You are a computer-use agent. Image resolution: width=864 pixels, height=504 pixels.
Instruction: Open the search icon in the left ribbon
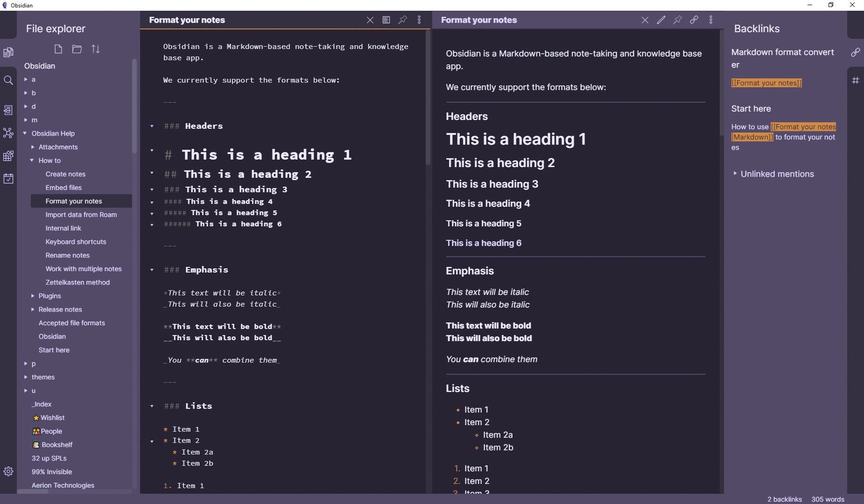point(8,80)
